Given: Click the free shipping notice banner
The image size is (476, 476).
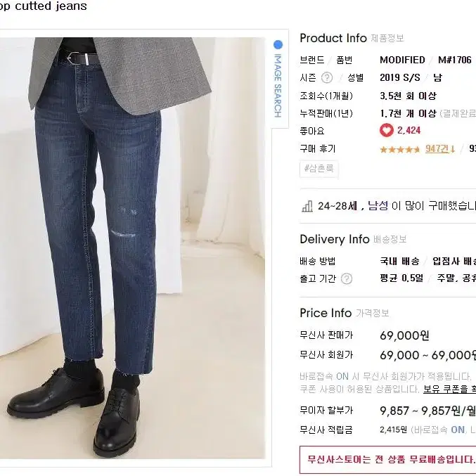Looking at the screenshot, I should (x=387, y=459).
